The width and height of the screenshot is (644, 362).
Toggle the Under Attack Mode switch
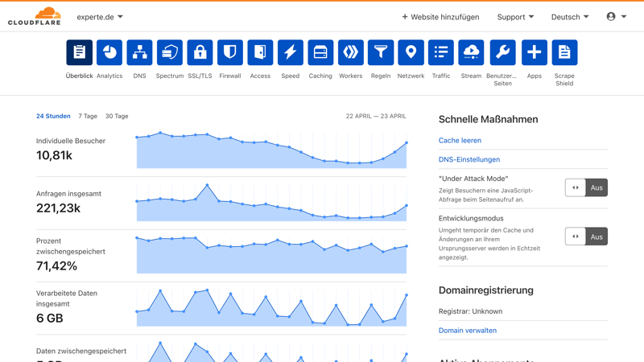tap(586, 187)
